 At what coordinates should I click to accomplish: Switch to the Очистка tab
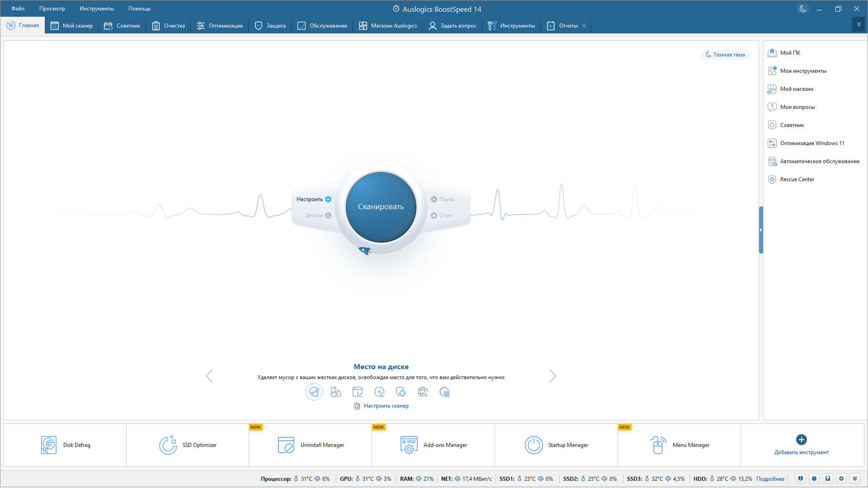click(x=169, y=26)
